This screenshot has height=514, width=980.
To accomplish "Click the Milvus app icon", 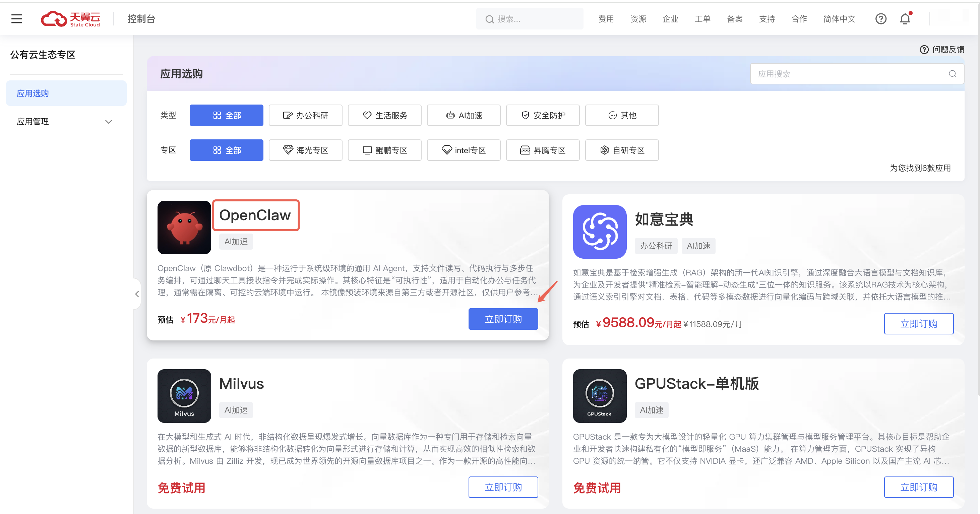I will (x=184, y=396).
